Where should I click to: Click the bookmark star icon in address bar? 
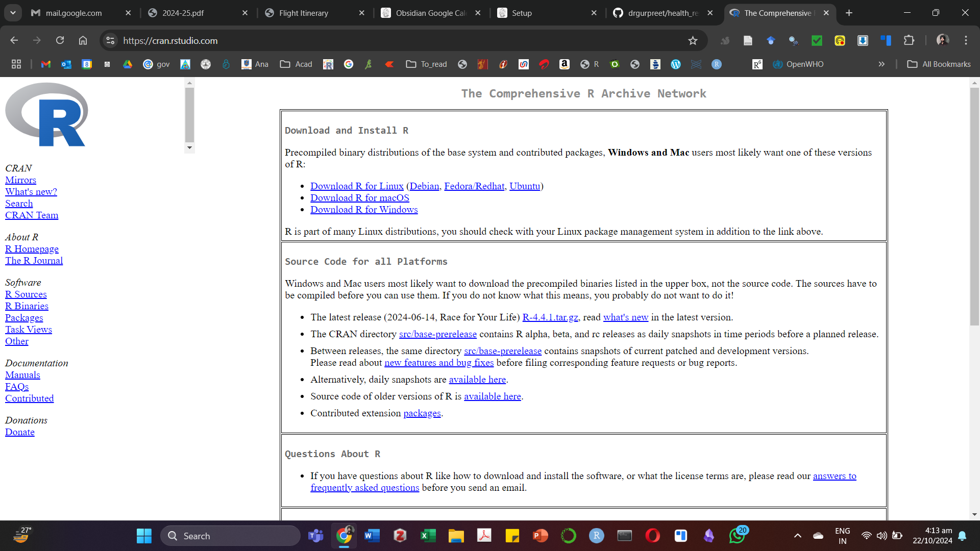693,41
